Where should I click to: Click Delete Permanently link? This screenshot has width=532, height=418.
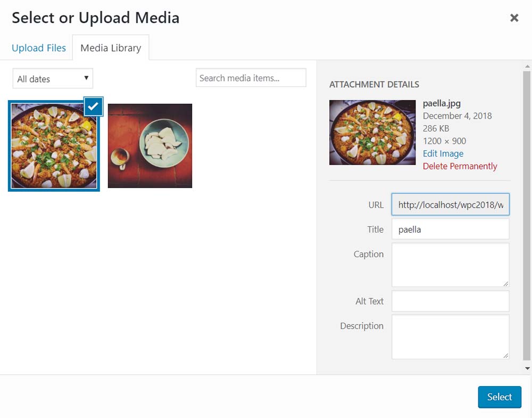tap(460, 166)
